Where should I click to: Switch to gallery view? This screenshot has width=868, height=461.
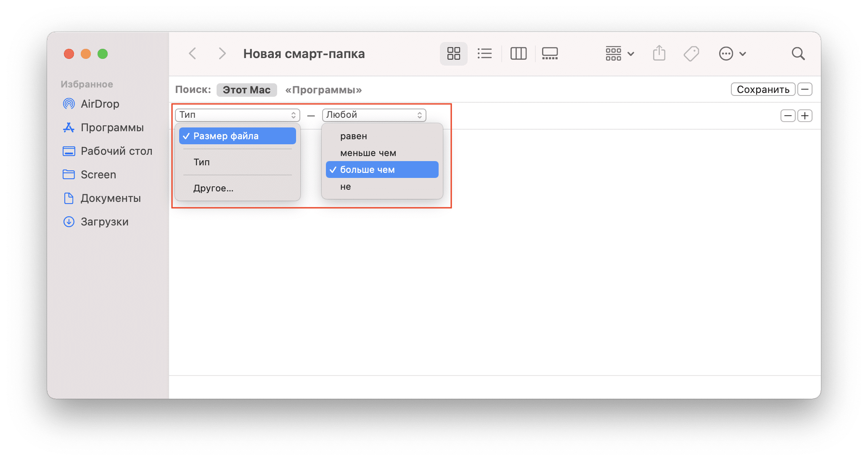[550, 53]
